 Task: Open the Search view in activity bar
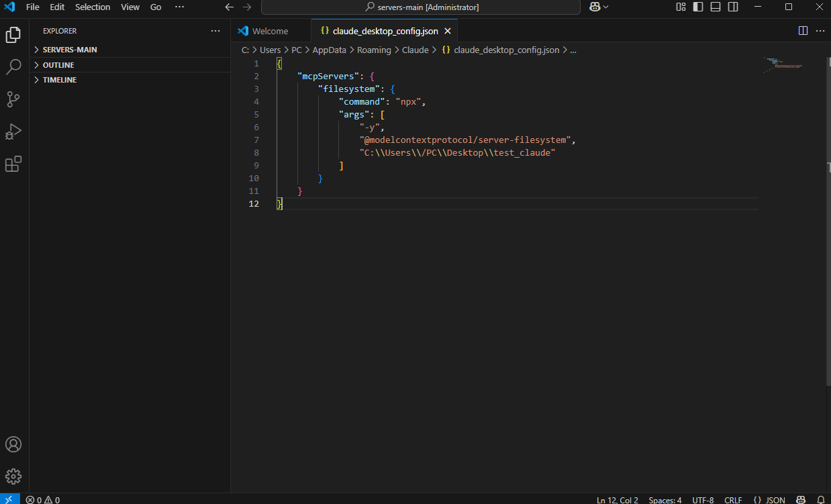[x=14, y=66]
